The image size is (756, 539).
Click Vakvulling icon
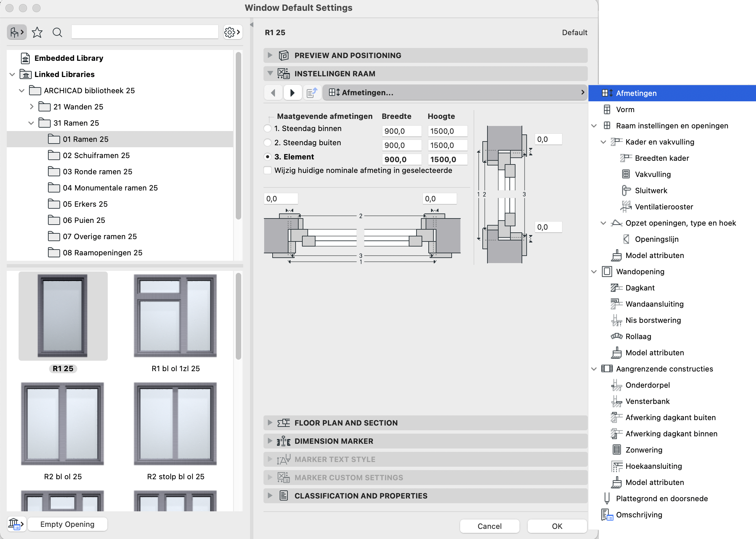pos(626,174)
